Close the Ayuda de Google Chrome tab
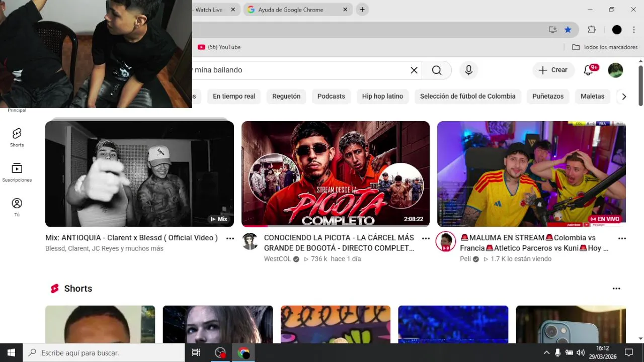The image size is (644, 362). click(345, 10)
